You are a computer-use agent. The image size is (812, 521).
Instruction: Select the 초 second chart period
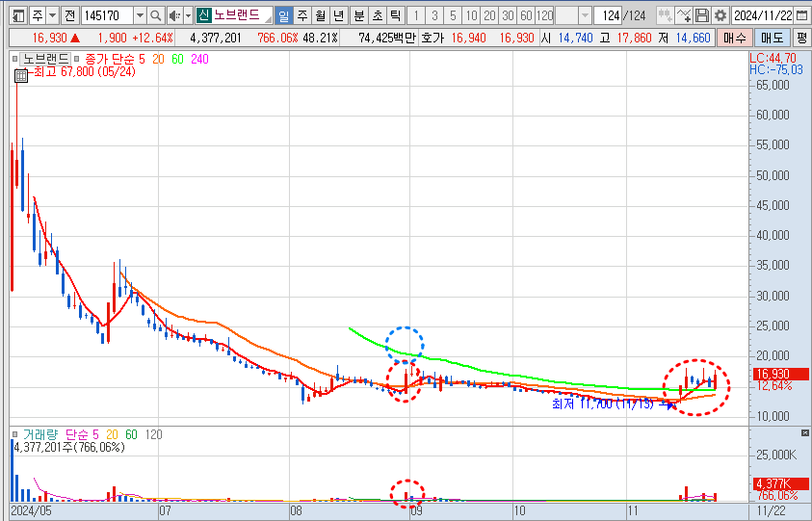point(378,15)
